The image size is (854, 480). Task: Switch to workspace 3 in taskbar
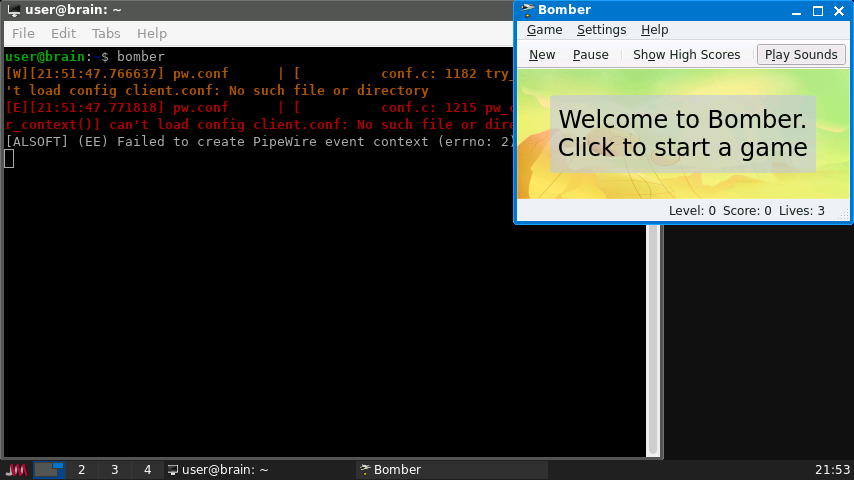click(x=115, y=470)
